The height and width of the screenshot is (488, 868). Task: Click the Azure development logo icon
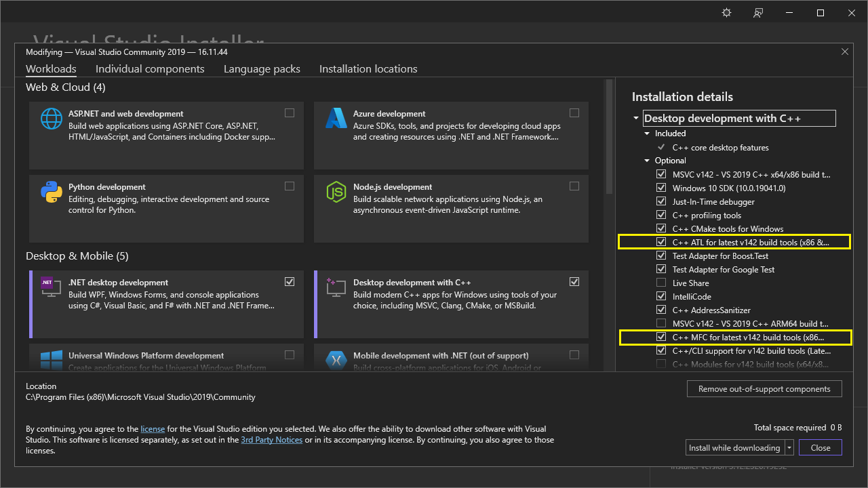tap(336, 119)
